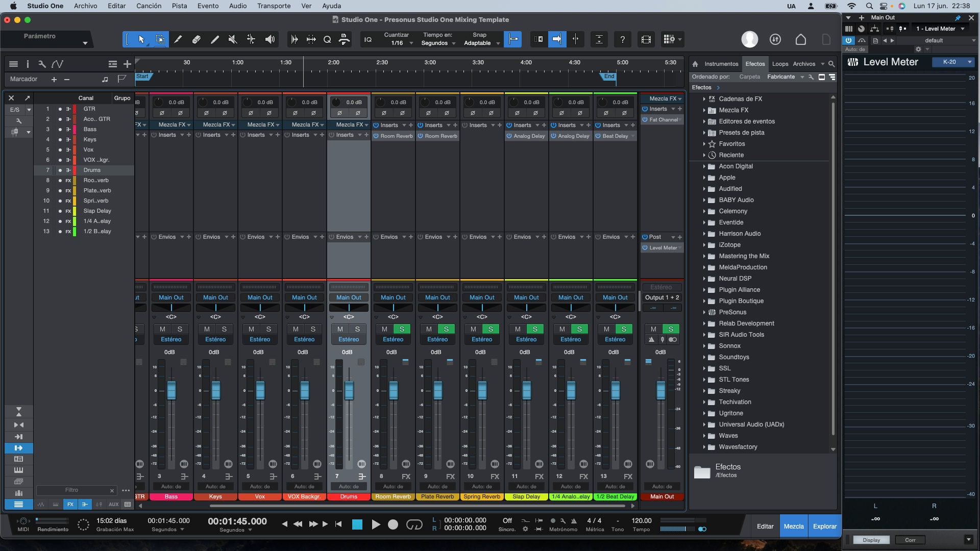Sort effects by Fabricante
Image resolution: width=980 pixels, height=551 pixels.
point(781,77)
